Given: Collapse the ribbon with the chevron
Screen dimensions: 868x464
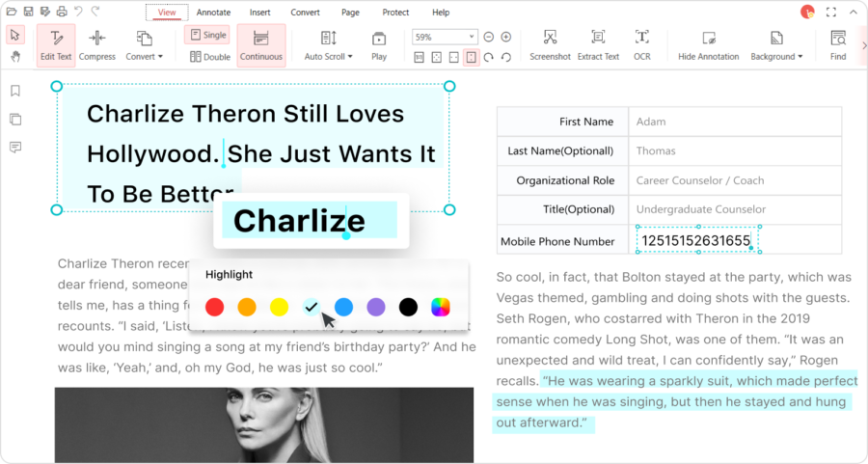Looking at the screenshot, I should tap(854, 12).
